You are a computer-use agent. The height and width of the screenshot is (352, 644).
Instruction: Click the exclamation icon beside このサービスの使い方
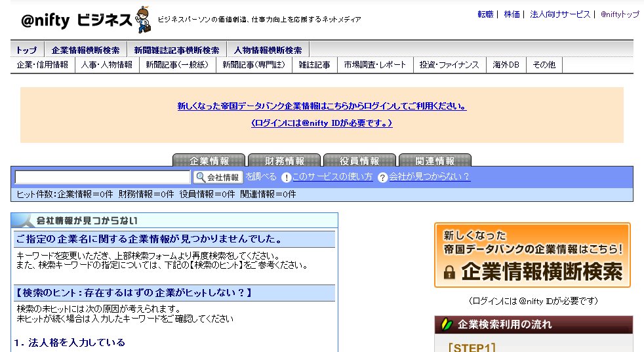point(287,178)
